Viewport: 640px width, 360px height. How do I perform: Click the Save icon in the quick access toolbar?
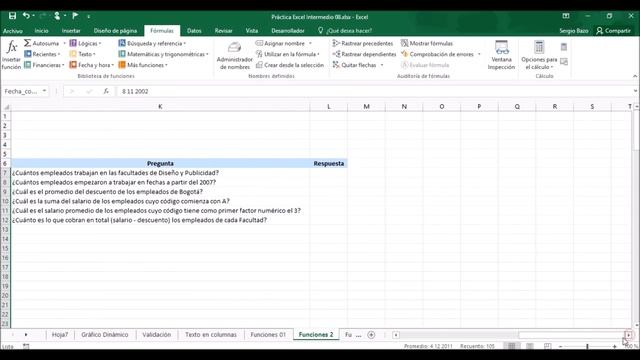pyautogui.click(x=12, y=16)
